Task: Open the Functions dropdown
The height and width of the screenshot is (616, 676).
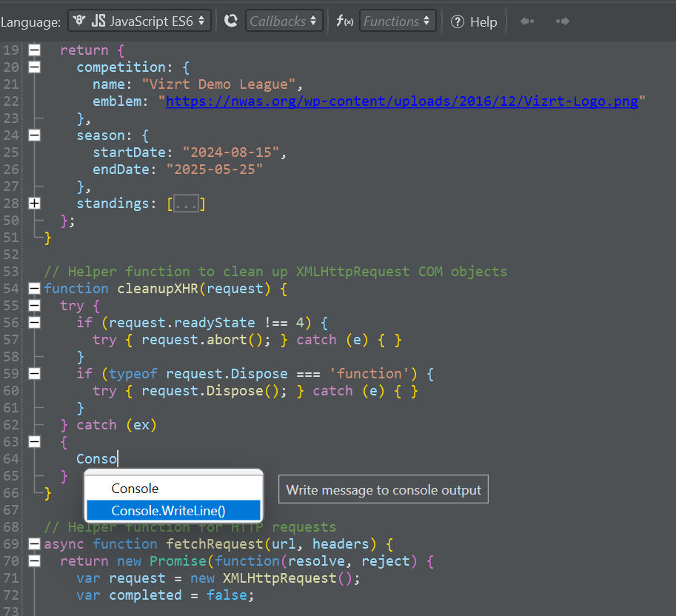Action: [x=397, y=21]
